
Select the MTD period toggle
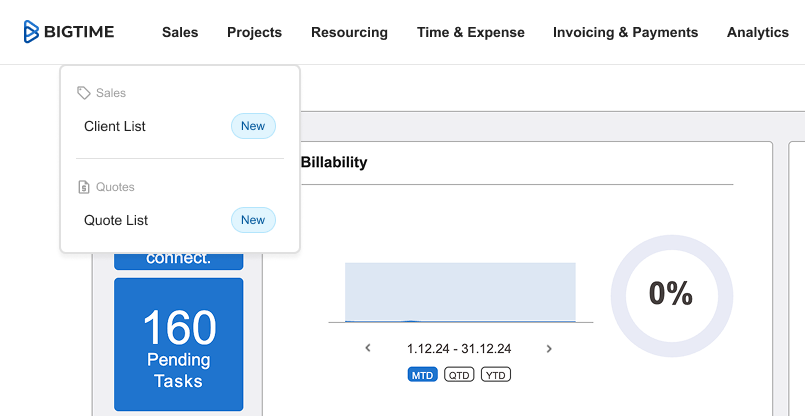[x=422, y=375]
